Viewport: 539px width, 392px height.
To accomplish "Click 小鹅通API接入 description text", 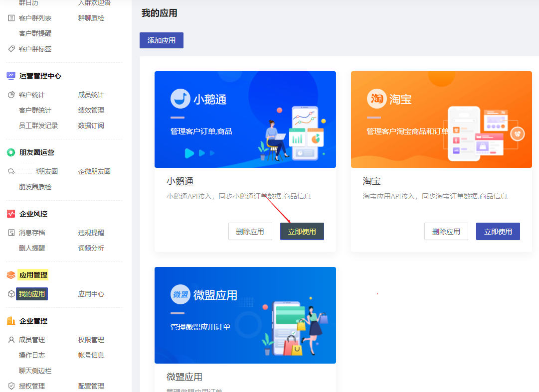I will [x=239, y=196].
